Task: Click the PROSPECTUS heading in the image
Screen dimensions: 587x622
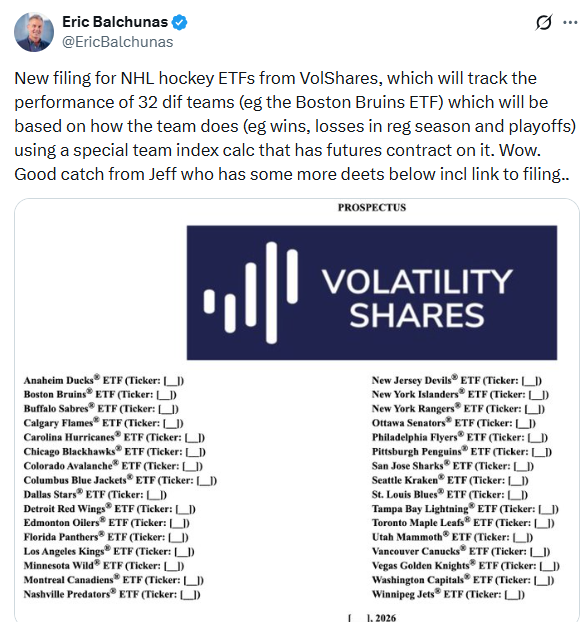Action: click(372, 207)
